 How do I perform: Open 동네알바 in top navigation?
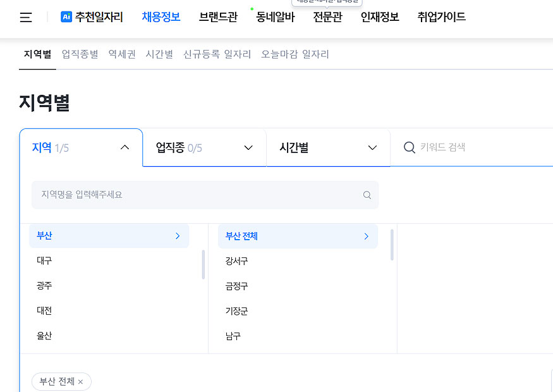pos(275,16)
